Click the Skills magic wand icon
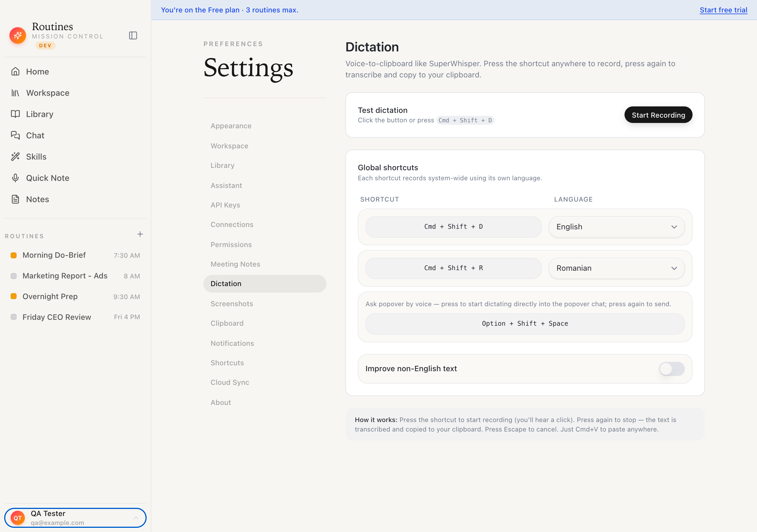The image size is (757, 532). (x=15, y=157)
